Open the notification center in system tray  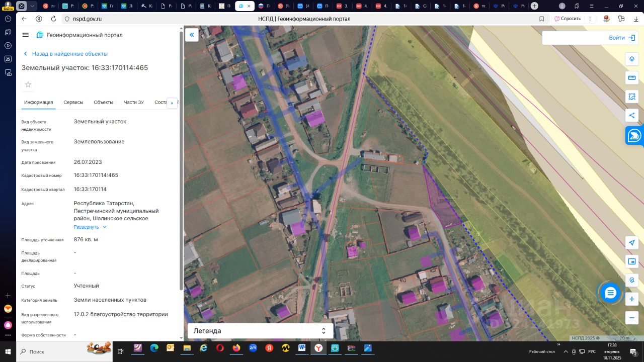coord(634,351)
